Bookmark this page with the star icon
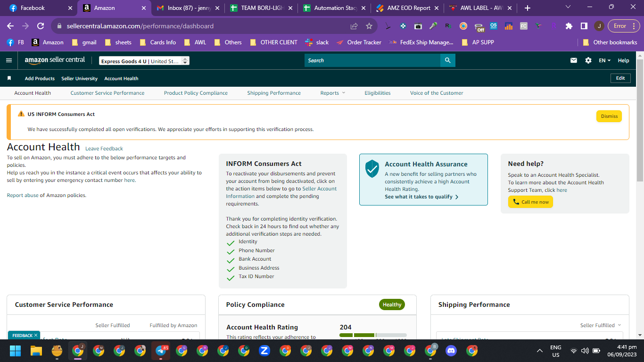The image size is (644, 362). point(369,26)
